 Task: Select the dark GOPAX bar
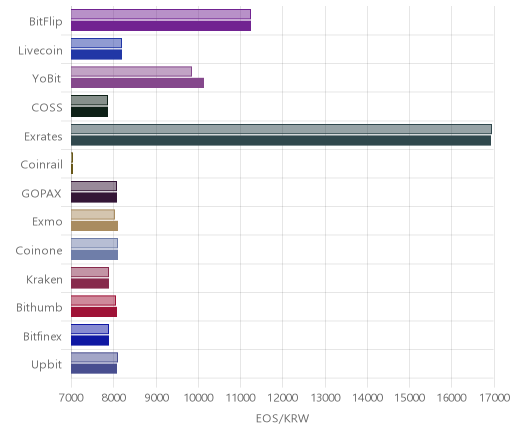point(94,198)
